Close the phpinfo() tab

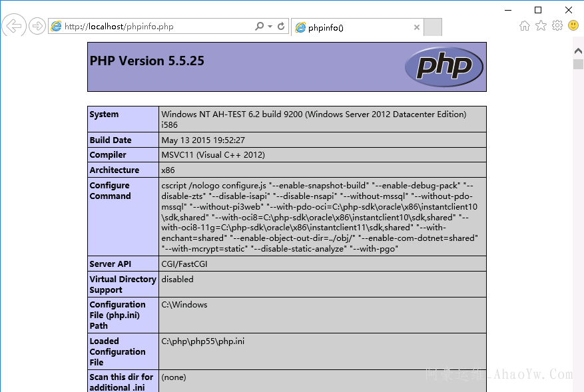point(417,27)
